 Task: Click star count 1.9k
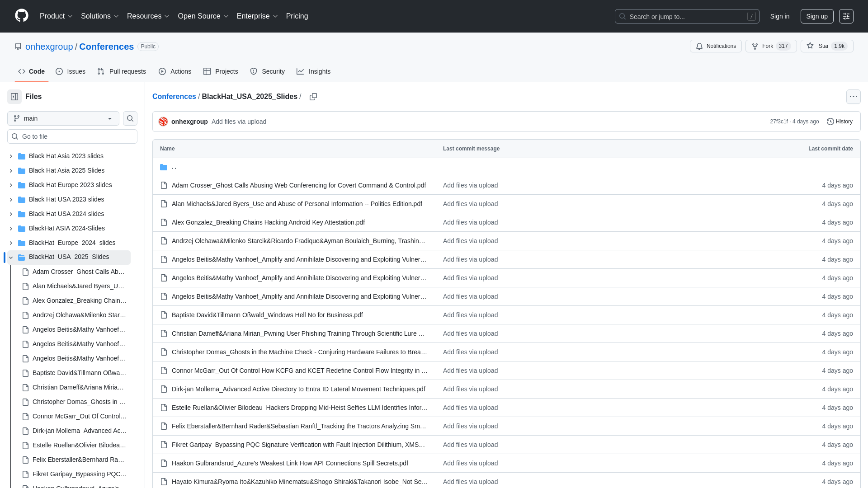click(x=839, y=46)
